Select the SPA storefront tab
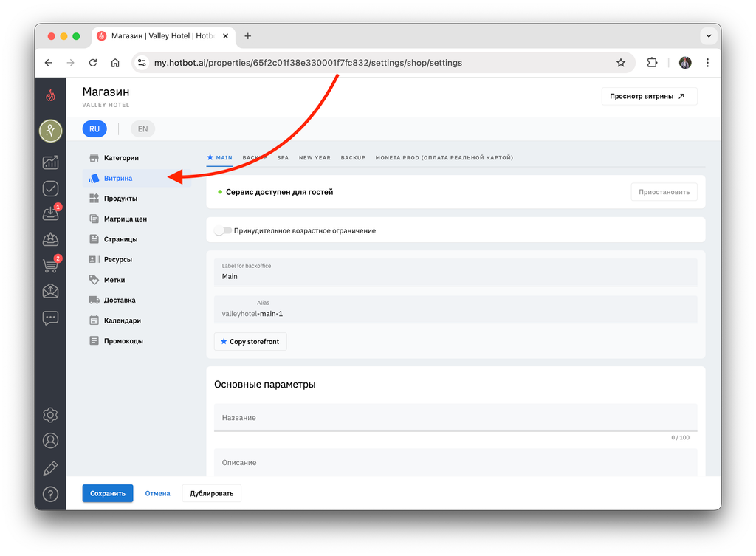This screenshot has height=556, width=756. [283, 158]
